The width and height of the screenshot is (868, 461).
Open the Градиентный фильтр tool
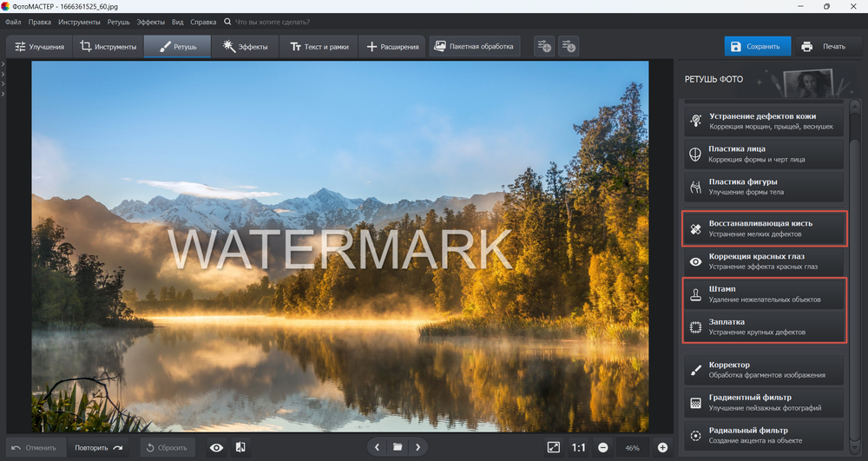pyautogui.click(x=763, y=403)
